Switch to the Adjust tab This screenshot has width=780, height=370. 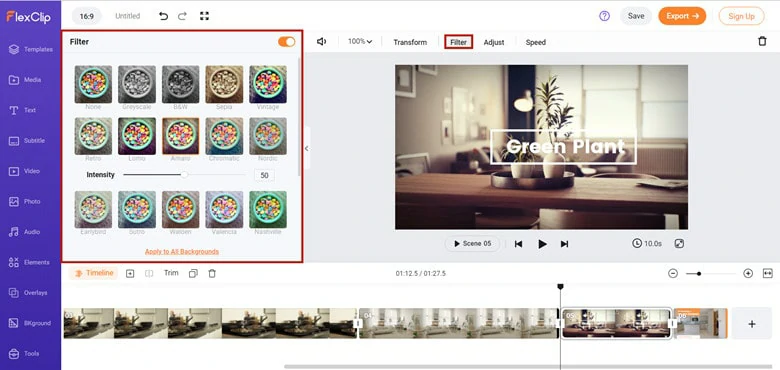click(x=494, y=42)
